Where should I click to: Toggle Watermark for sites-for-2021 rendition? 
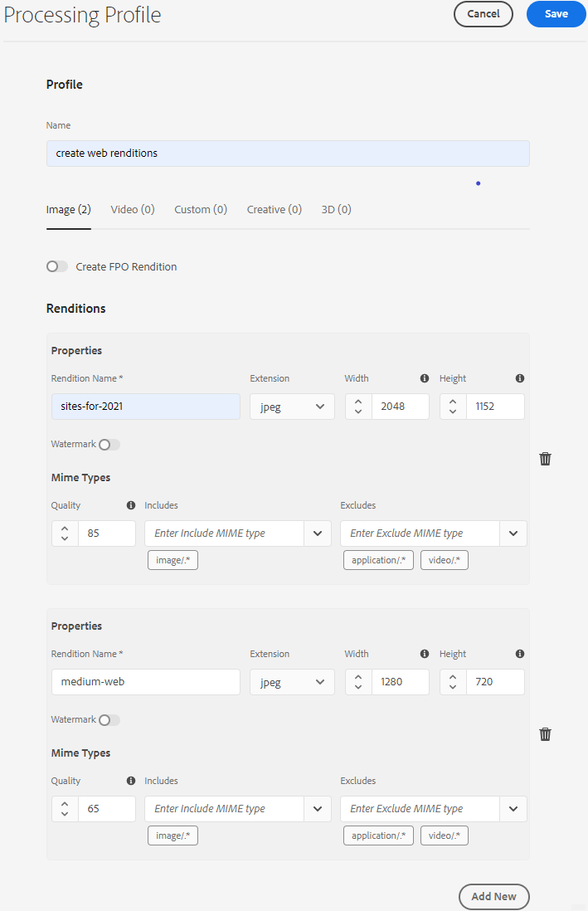pos(109,445)
